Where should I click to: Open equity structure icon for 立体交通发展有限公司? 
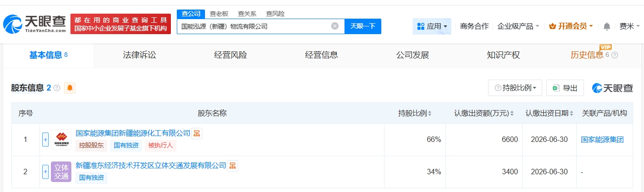click(x=232, y=166)
